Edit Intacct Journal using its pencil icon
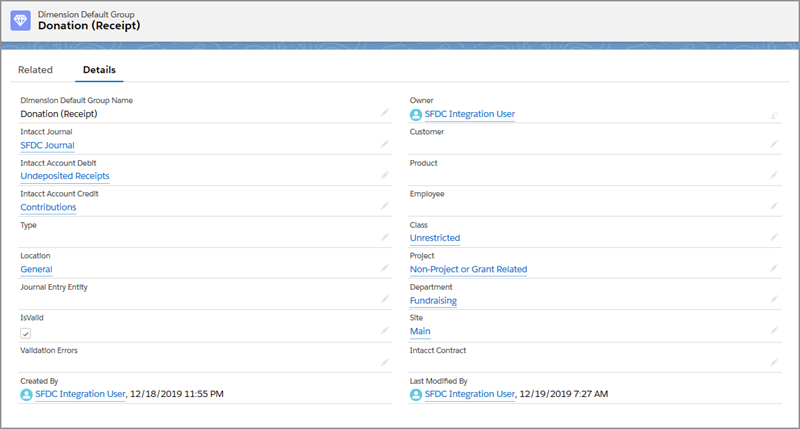This screenshot has height=429, width=800. click(x=385, y=145)
